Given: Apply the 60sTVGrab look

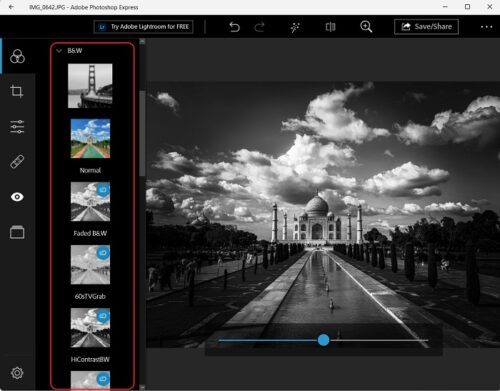Looking at the screenshot, I should (90, 265).
